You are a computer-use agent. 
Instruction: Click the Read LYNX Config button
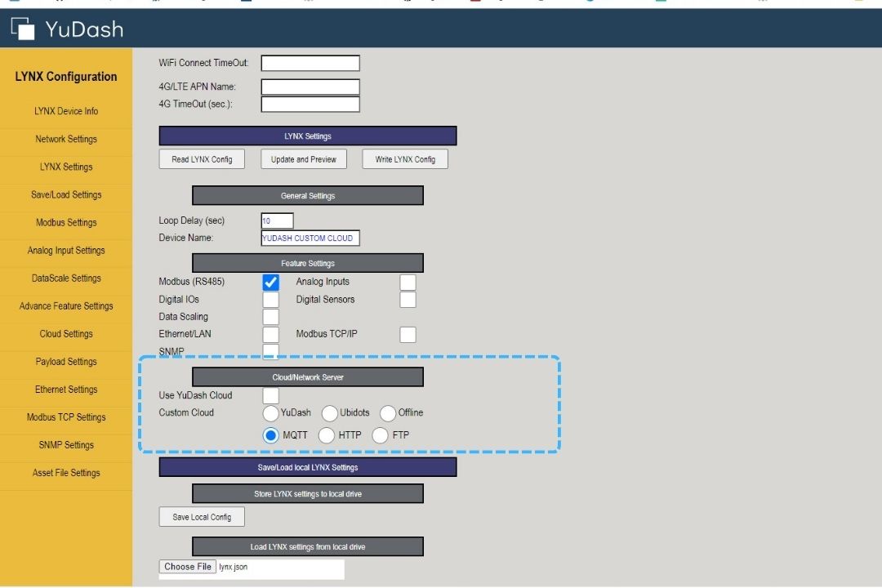202,159
